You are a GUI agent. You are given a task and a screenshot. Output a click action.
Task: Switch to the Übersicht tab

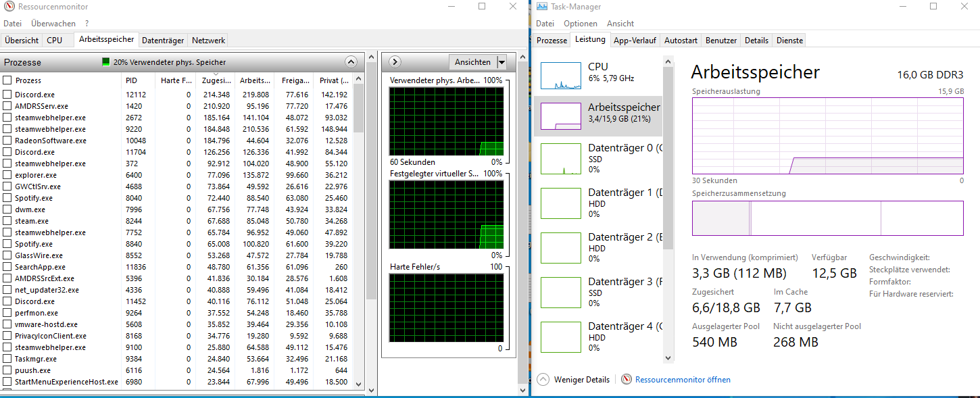coord(22,41)
